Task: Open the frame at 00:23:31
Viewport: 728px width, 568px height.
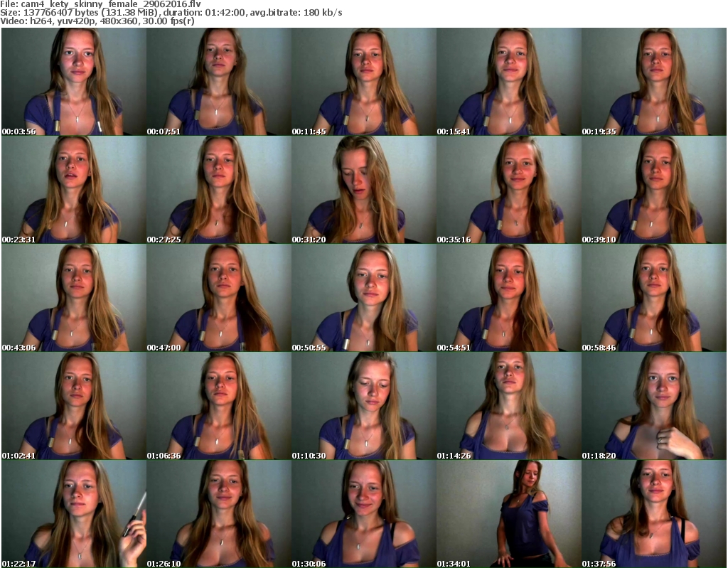Action: coord(74,190)
